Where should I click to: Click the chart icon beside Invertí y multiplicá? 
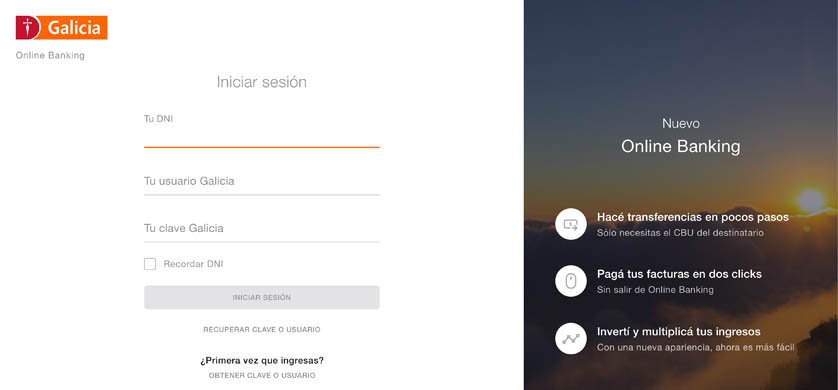click(x=571, y=338)
